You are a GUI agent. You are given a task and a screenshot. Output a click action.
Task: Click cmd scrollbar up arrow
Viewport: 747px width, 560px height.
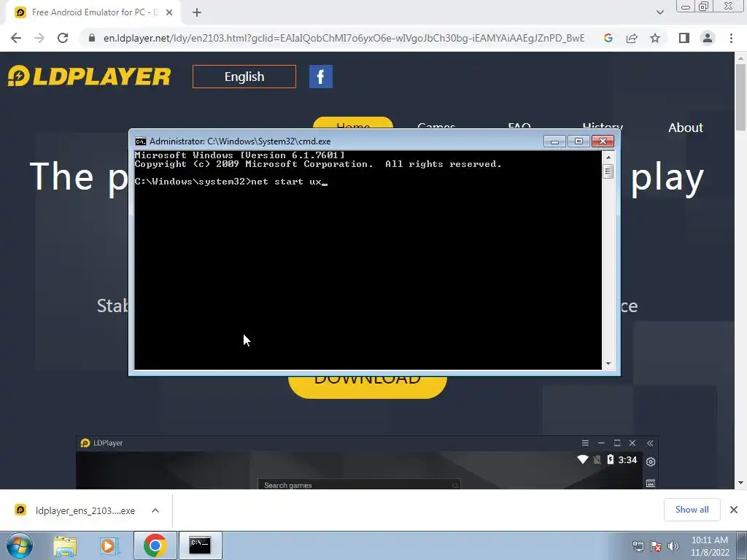tap(608, 157)
